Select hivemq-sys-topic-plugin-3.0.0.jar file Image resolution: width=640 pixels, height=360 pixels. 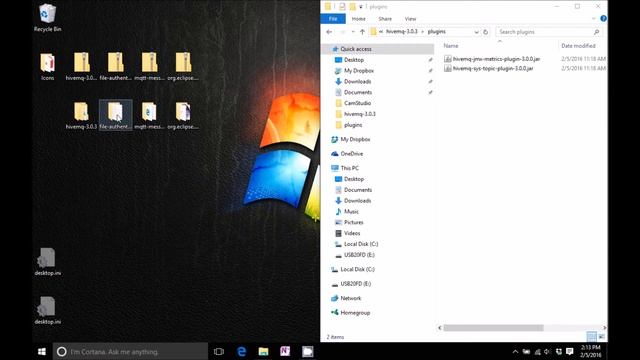point(489,69)
